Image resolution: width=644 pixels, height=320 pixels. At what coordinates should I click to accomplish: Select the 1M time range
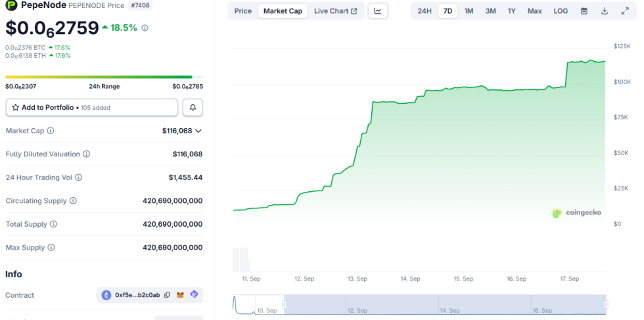click(x=469, y=11)
